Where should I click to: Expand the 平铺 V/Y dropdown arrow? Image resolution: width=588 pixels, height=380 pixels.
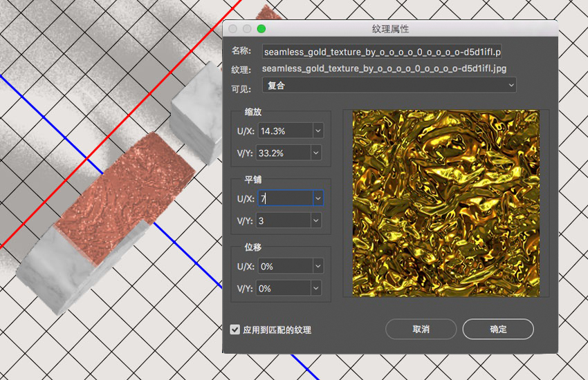315,221
